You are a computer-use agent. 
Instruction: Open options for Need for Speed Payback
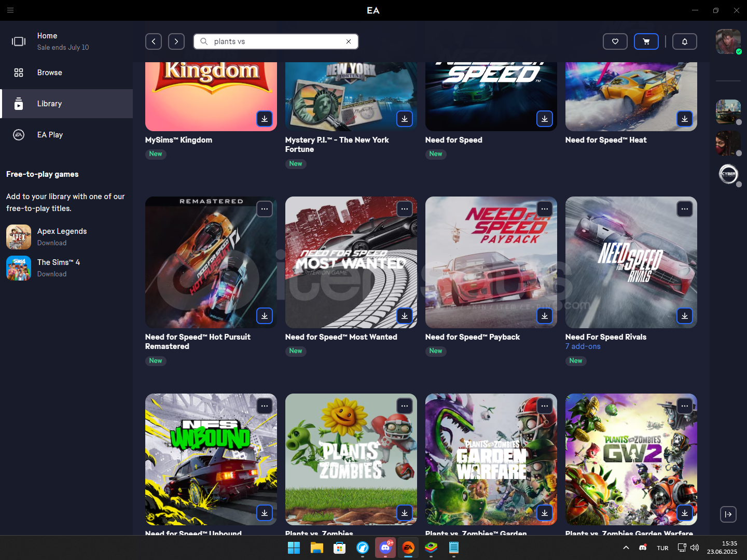click(545, 209)
